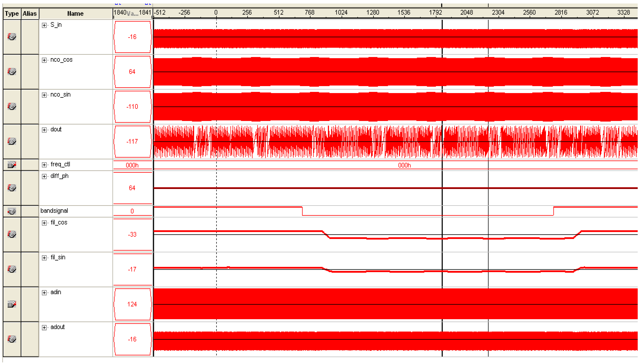Image resolution: width=642 pixels, height=364 pixels.
Task: Click the dout value box showing -117
Action: point(132,141)
